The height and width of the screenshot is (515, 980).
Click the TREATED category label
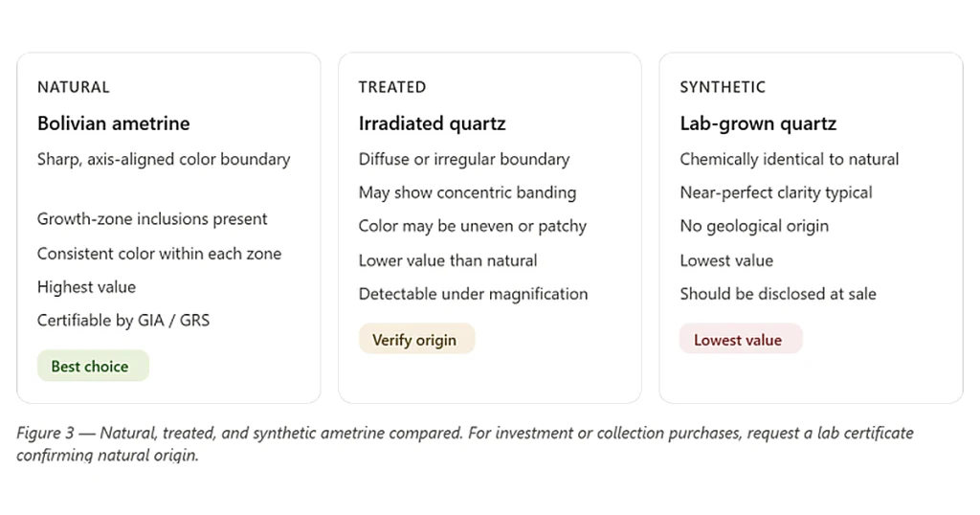point(392,87)
